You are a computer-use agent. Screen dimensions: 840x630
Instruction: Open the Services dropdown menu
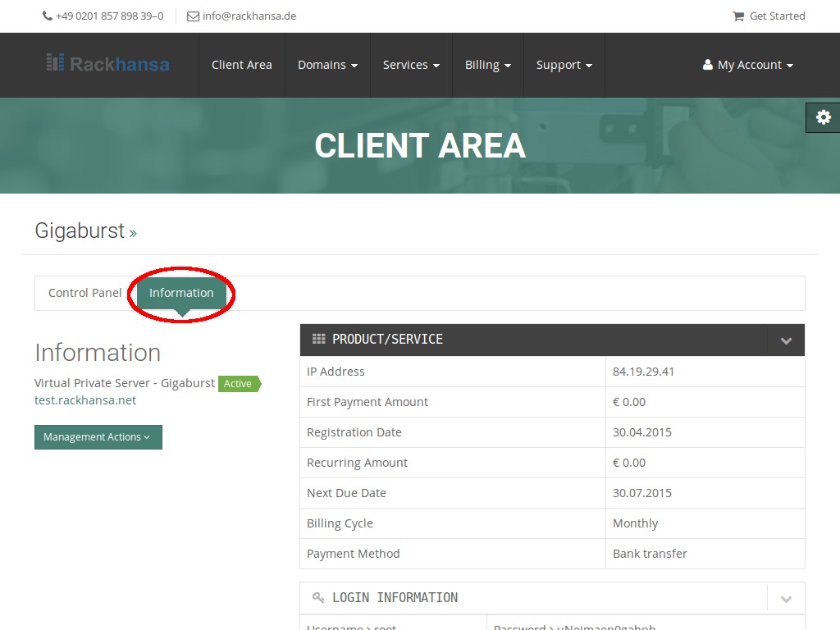coord(411,65)
